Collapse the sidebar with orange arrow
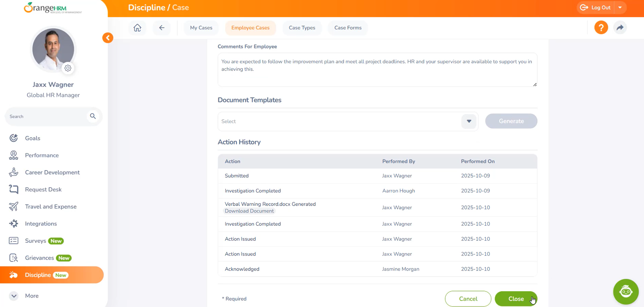Viewport: 644px width, 307px height. pyautogui.click(x=108, y=38)
